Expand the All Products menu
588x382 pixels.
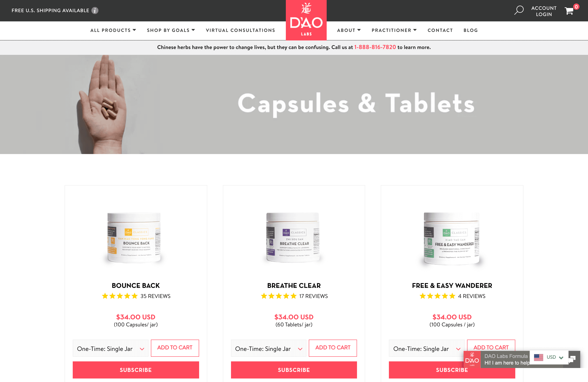click(113, 30)
